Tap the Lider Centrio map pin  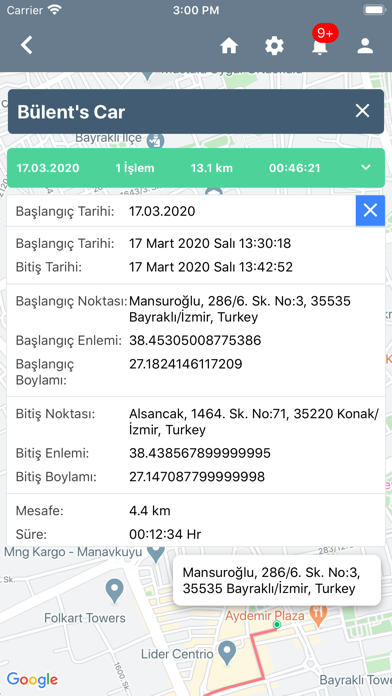(x=228, y=653)
